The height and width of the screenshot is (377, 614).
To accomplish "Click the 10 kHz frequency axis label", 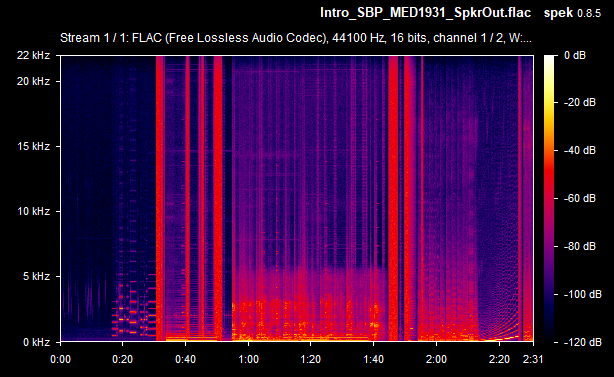I will click(33, 211).
